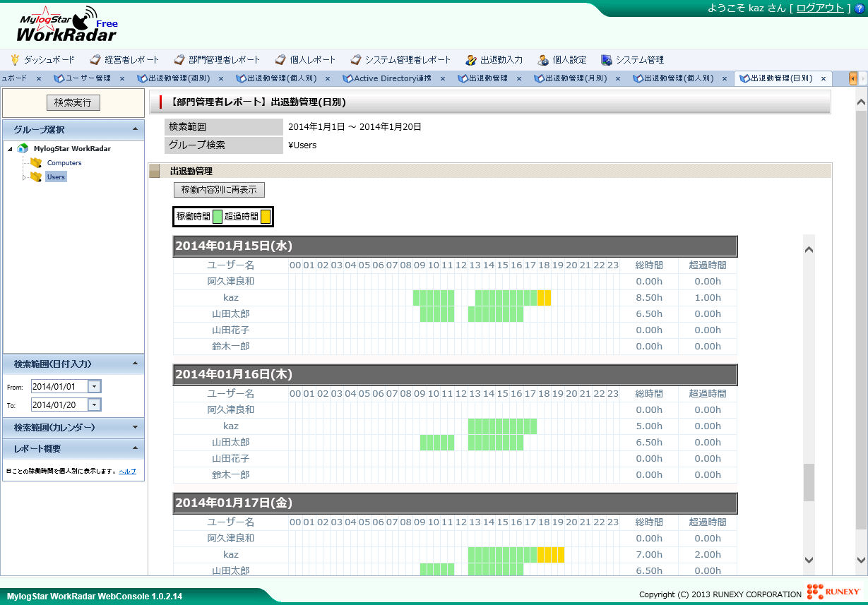Close the 出退勤管理(月別) tab
The width and height of the screenshot is (868, 605).
[617, 78]
